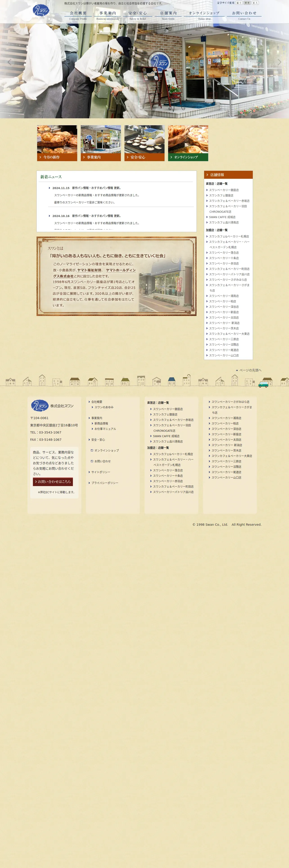Open 会社概要 Company Profile menu
Image resolution: width=289 pixels, height=868 pixels.
point(78,15)
